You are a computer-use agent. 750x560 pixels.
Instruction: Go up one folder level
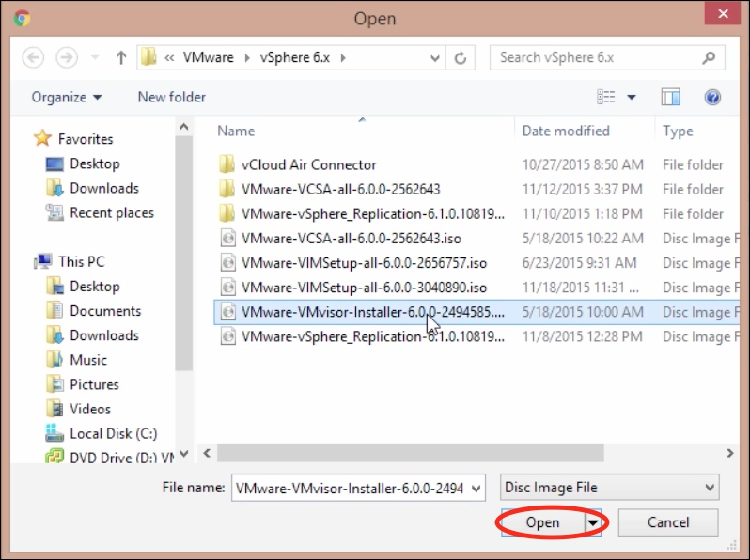pyautogui.click(x=121, y=58)
